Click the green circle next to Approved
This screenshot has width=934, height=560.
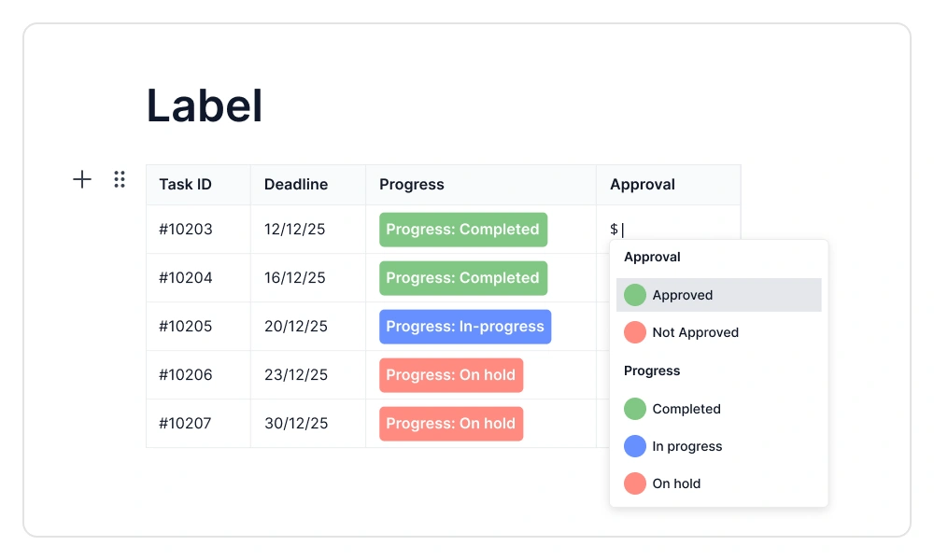[x=635, y=294]
